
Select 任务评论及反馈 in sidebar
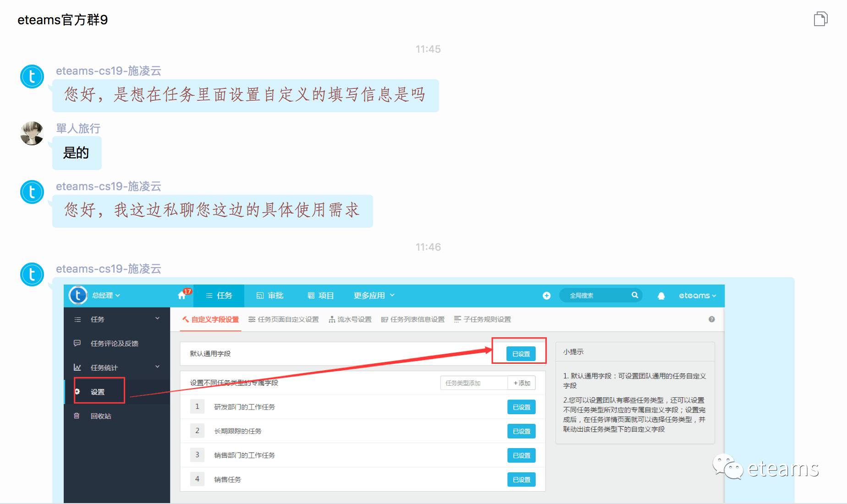tap(115, 344)
